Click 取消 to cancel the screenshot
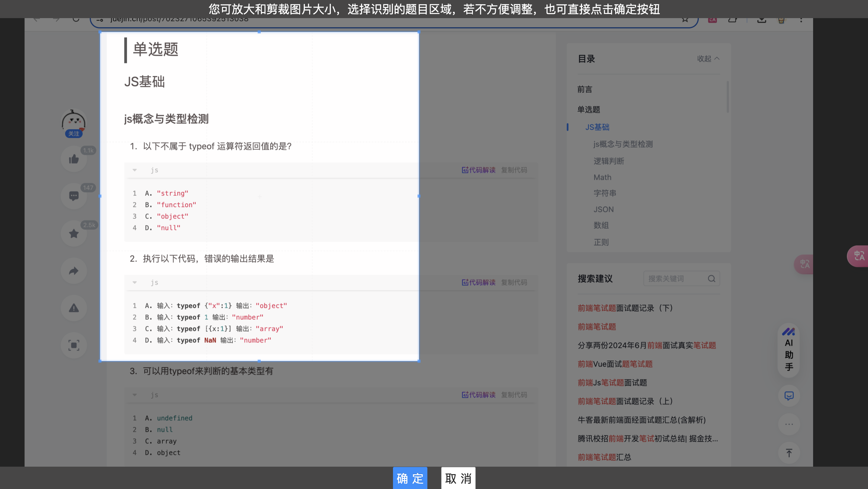The height and width of the screenshot is (489, 868). tap(458, 478)
